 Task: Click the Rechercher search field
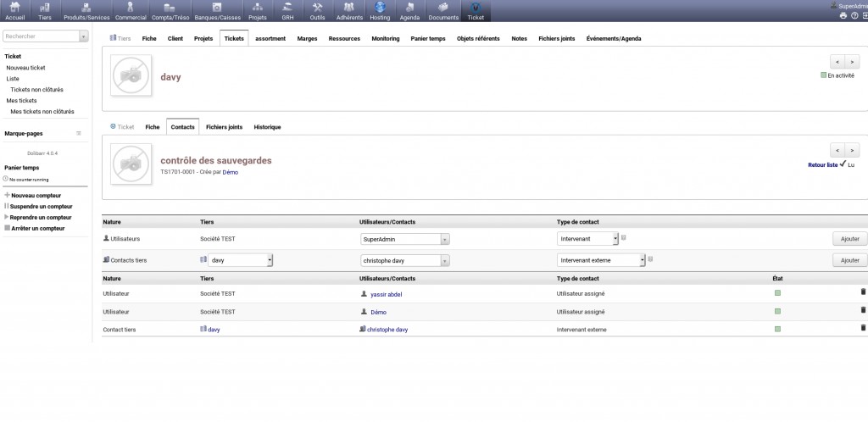pyautogui.click(x=41, y=36)
